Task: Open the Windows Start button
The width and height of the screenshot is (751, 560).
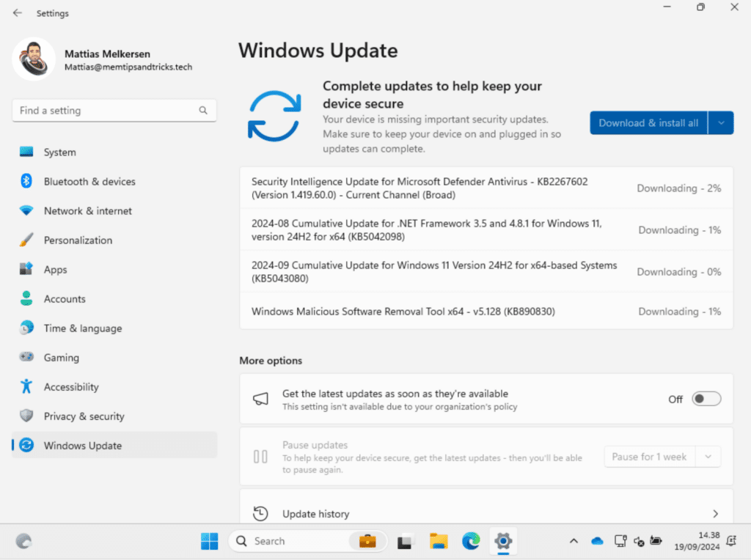Action: click(x=209, y=542)
